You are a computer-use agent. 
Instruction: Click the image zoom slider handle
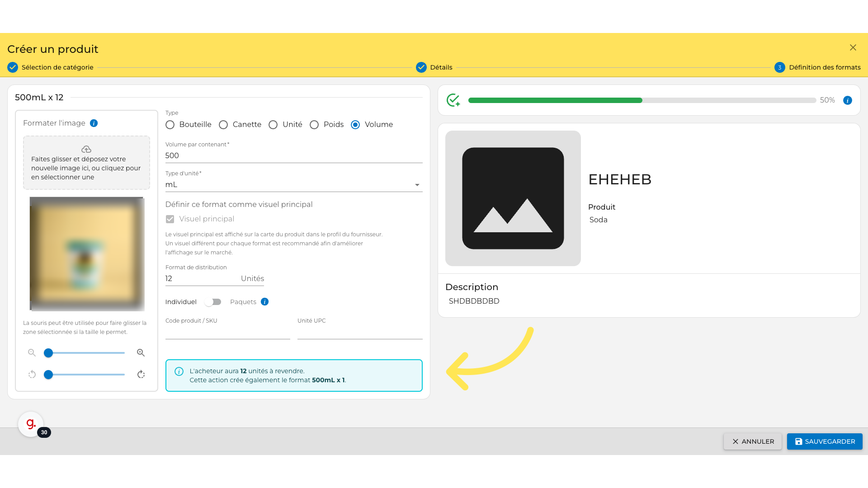[48, 353]
